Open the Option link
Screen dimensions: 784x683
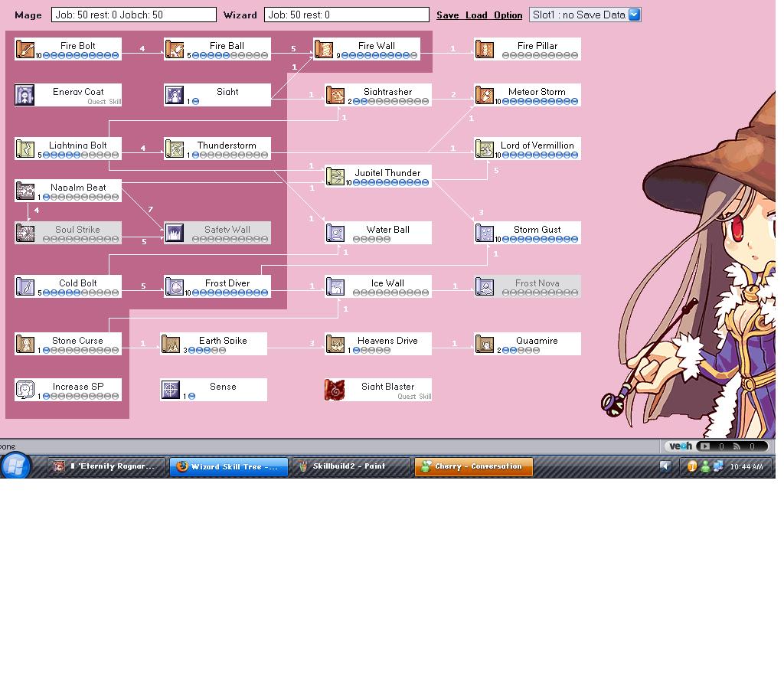coord(508,15)
